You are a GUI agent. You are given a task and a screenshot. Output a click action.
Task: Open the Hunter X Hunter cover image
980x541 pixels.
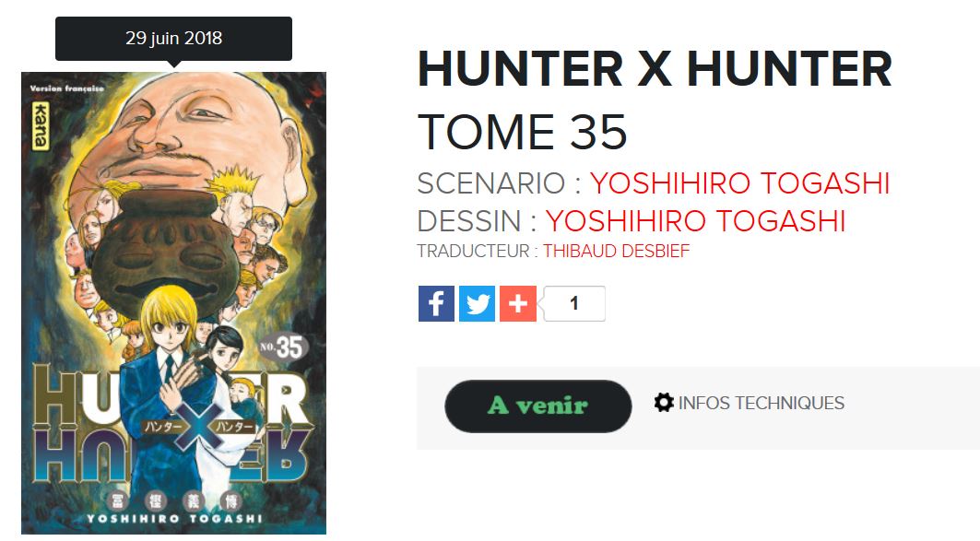[x=173, y=303]
